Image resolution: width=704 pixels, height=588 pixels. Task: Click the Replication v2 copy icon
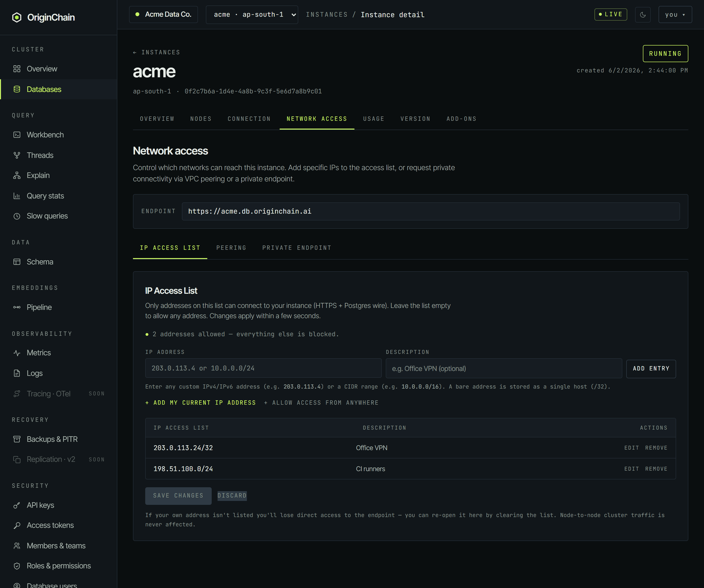pyautogui.click(x=17, y=459)
